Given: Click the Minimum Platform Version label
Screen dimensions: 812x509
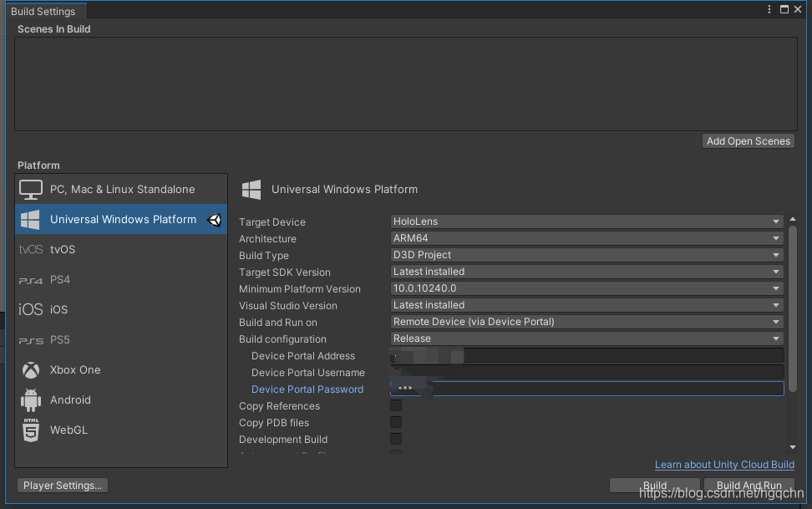Looking at the screenshot, I should click(x=299, y=288).
